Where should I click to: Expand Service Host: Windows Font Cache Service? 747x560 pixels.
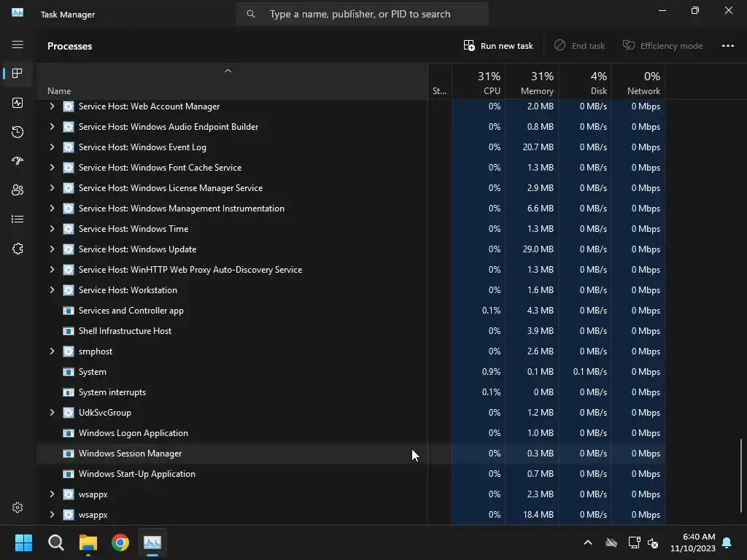(x=52, y=168)
